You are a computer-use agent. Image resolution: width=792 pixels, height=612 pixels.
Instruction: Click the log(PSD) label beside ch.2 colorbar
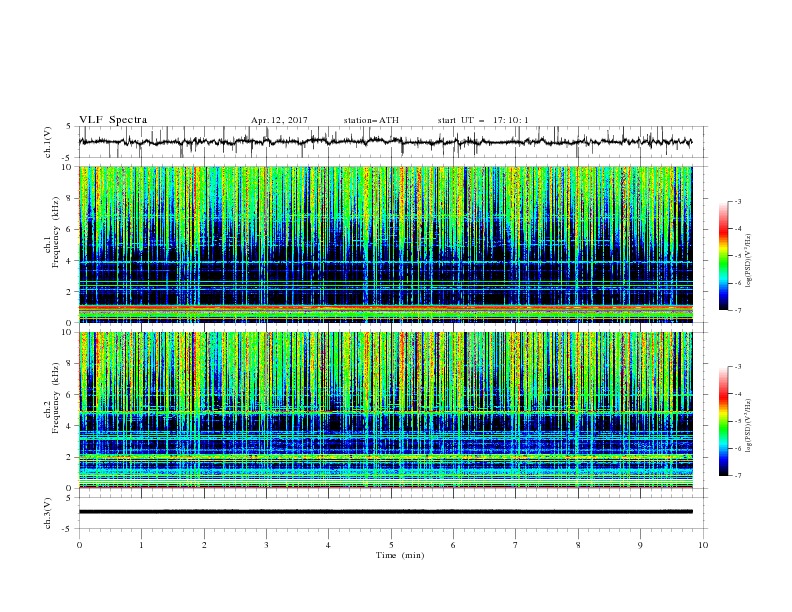[748, 425]
